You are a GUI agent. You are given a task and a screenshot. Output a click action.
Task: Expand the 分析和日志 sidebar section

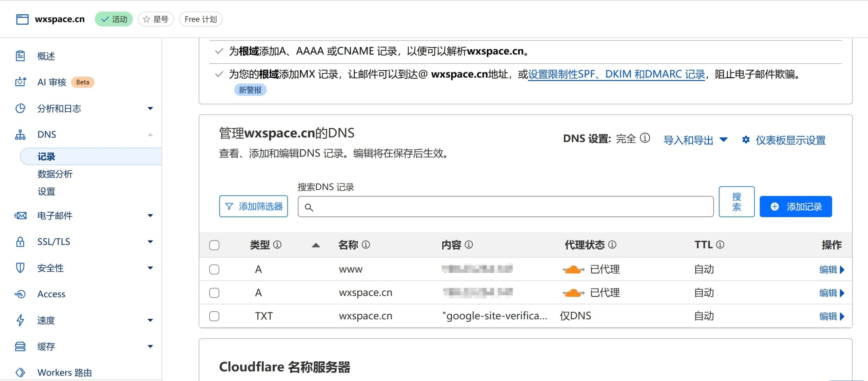(x=150, y=108)
